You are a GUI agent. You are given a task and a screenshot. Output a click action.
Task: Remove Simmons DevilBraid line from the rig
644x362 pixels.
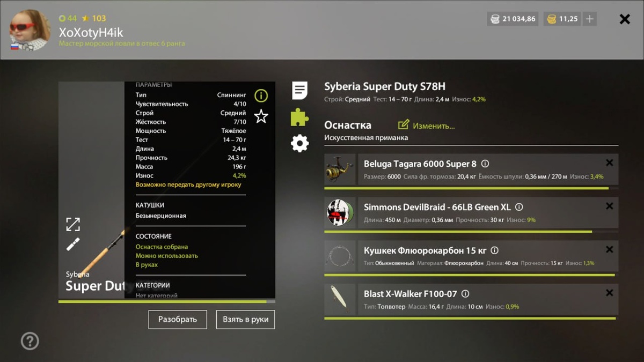tap(609, 206)
